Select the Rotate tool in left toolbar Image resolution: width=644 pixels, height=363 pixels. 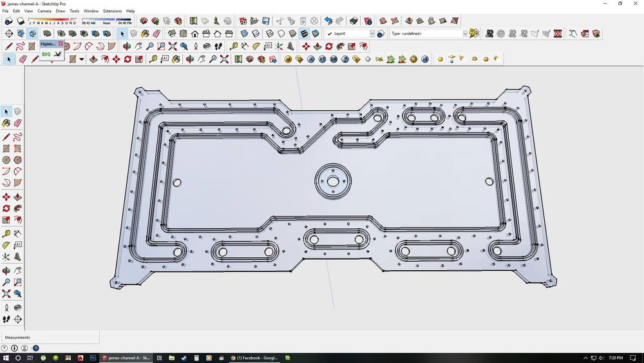click(6, 209)
